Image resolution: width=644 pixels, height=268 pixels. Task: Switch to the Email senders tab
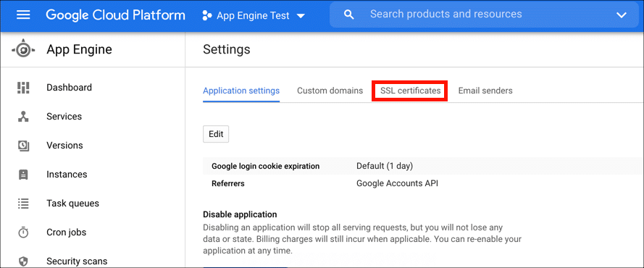(485, 91)
